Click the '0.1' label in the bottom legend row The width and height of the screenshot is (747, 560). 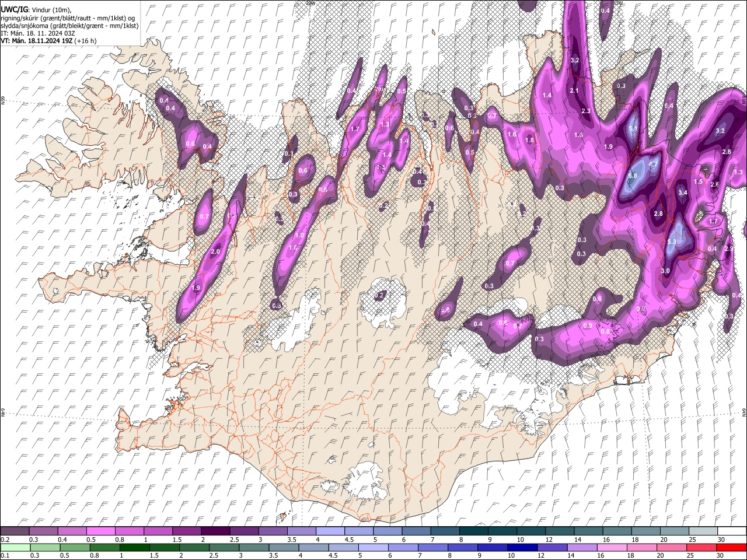(5, 556)
